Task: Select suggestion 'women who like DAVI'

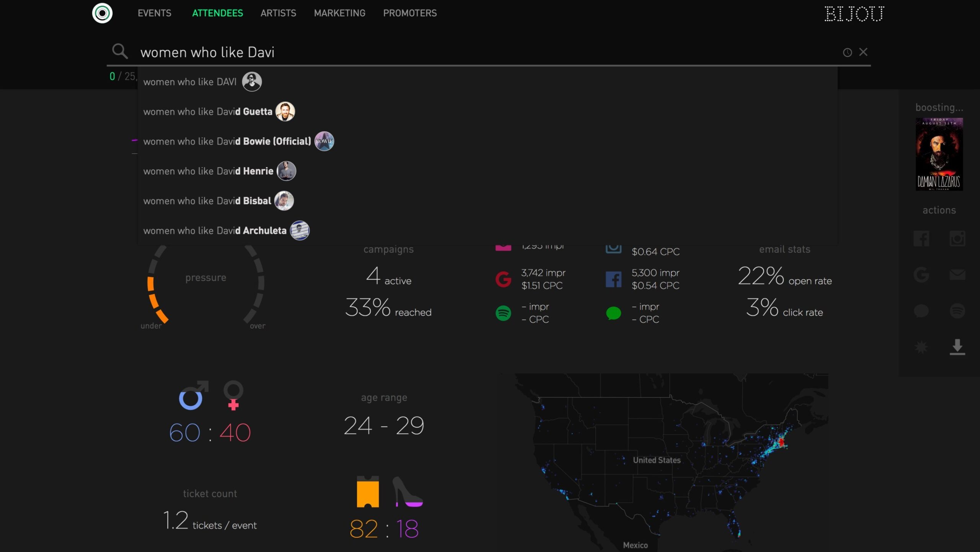Action: 487,82
